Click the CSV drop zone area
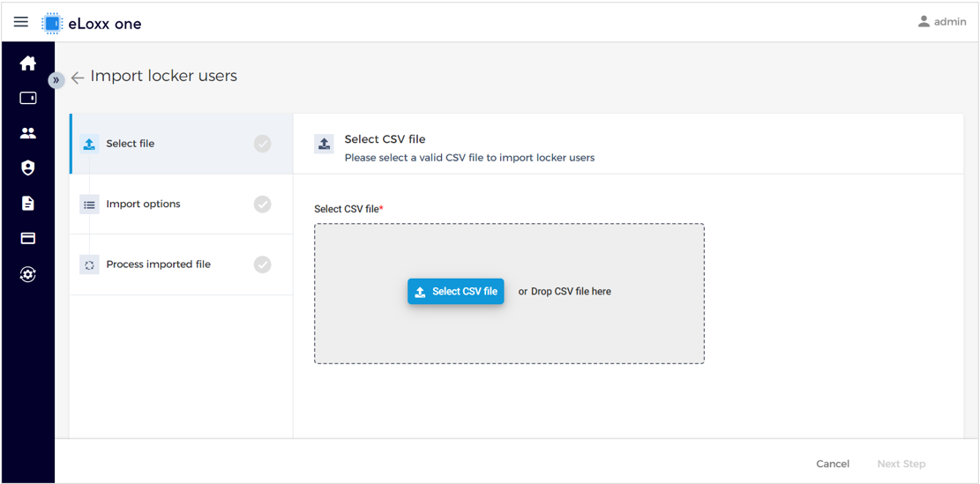980x484 pixels. 509,294
